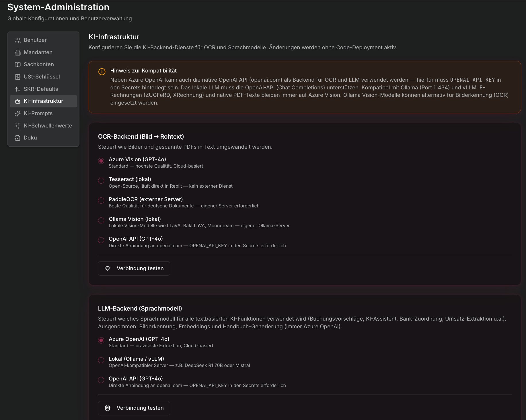Select Azure Vision (GPT-4o) radio option
The image size is (526, 420).
[101, 161]
